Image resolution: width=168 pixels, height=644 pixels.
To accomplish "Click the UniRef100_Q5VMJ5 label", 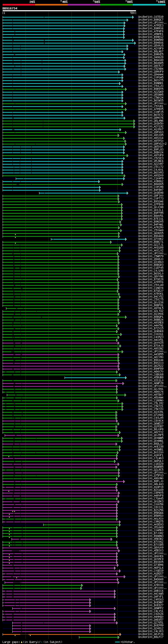I will point(151,46).
